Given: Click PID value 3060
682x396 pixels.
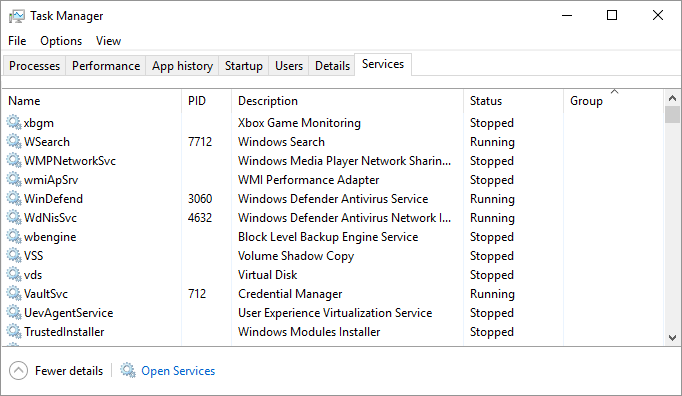Looking at the screenshot, I should pos(200,199).
